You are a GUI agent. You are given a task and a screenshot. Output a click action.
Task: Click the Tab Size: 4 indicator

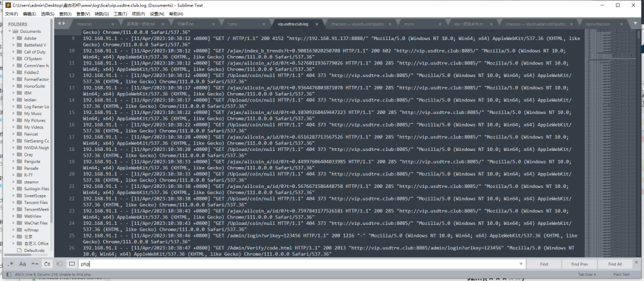point(587,274)
